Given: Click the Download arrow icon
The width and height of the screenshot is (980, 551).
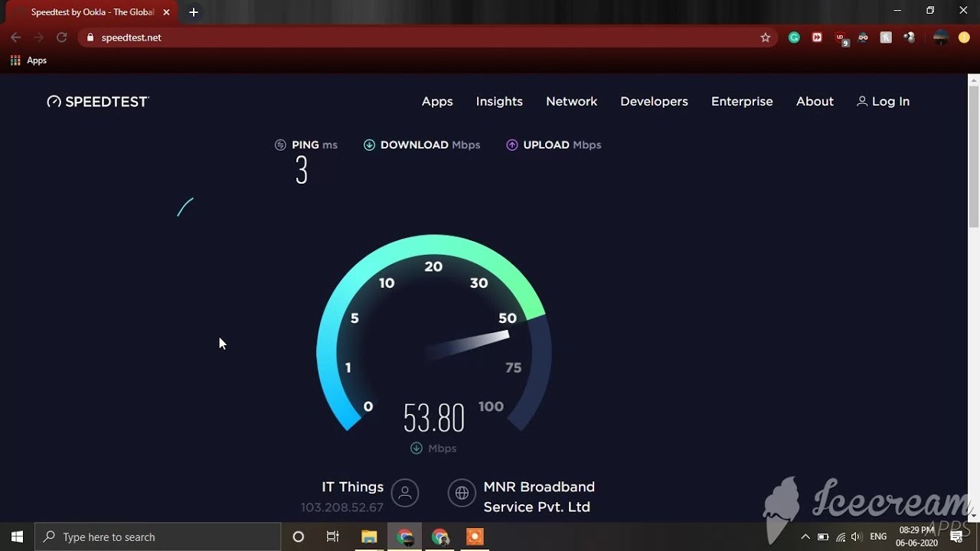Looking at the screenshot, I should 369,145.
